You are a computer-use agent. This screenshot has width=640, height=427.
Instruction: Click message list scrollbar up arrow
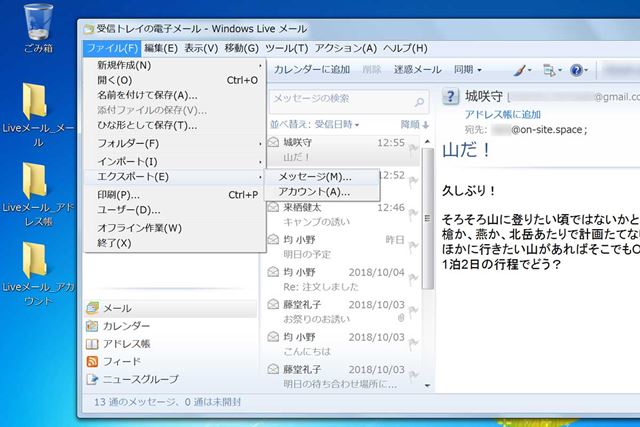pyautogui.click(x=427, y=142)
